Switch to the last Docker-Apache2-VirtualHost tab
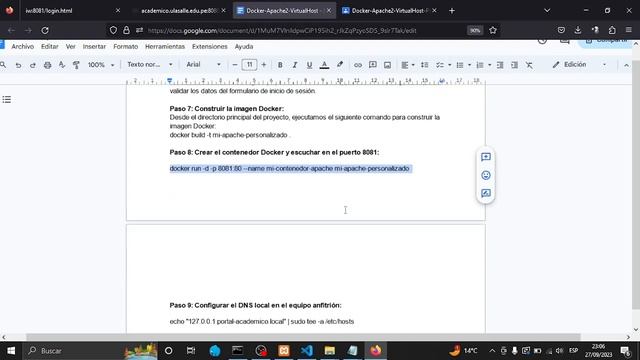Viewport: 640px width, 360px height. point(389,11)
